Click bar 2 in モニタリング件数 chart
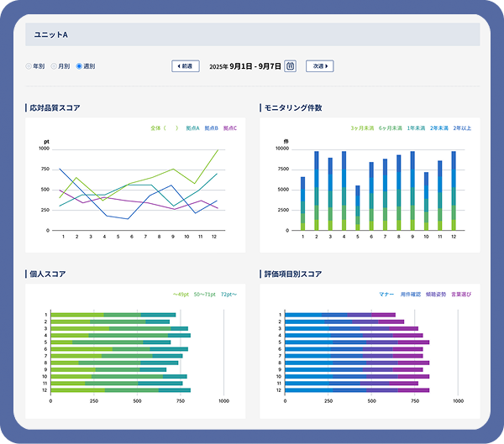Screen dimensions: 504x444 point(317,191)
